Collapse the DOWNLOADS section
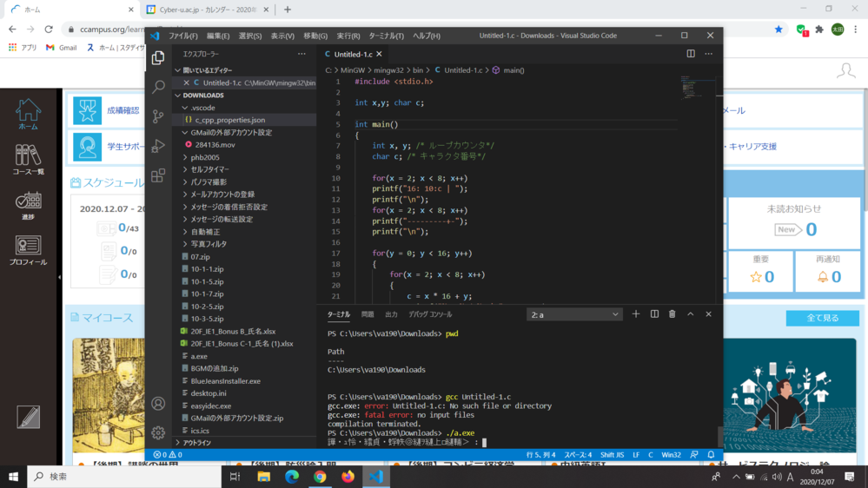The height and width of the screenshot is (488, 868). tap(203, 96)
